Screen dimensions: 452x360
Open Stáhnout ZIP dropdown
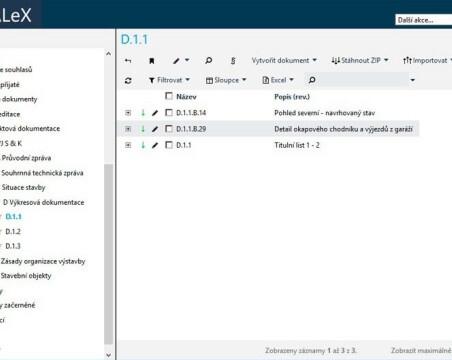pos(360,60)
